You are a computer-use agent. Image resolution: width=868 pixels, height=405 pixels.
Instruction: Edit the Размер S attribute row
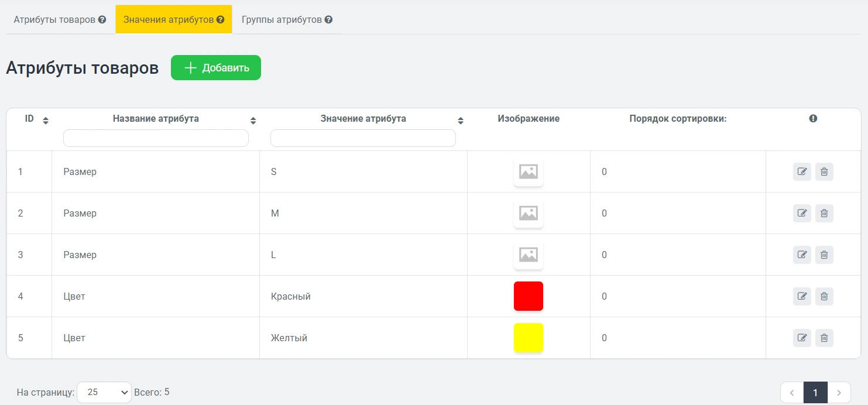tap(802, 172)
